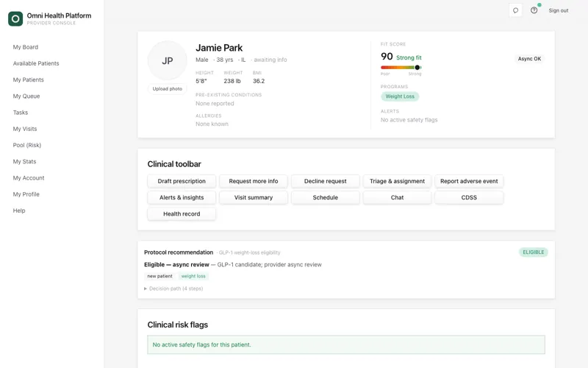Click the green no safety flags banner
588x368 pixels.
[x=346, y=344]
